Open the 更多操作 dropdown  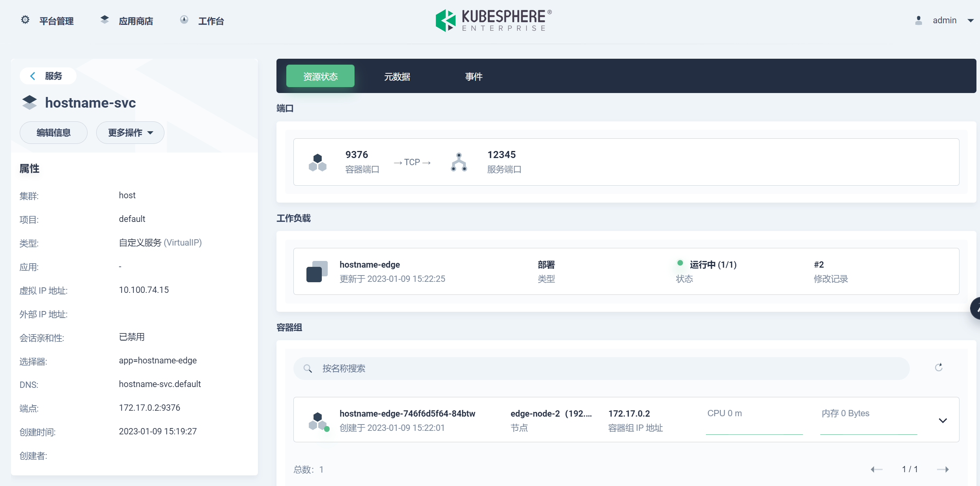pyautogui.click(x=130, y=132)
